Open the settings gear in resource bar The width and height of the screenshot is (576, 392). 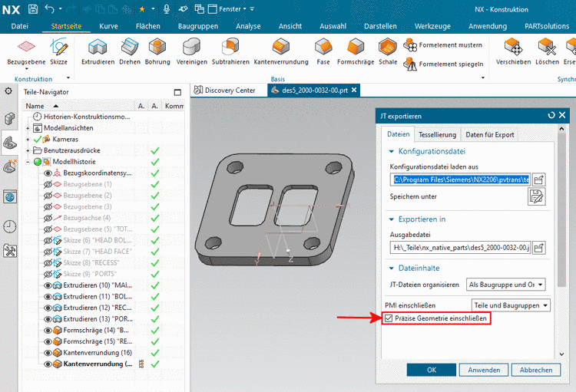[x=8, y=91]
